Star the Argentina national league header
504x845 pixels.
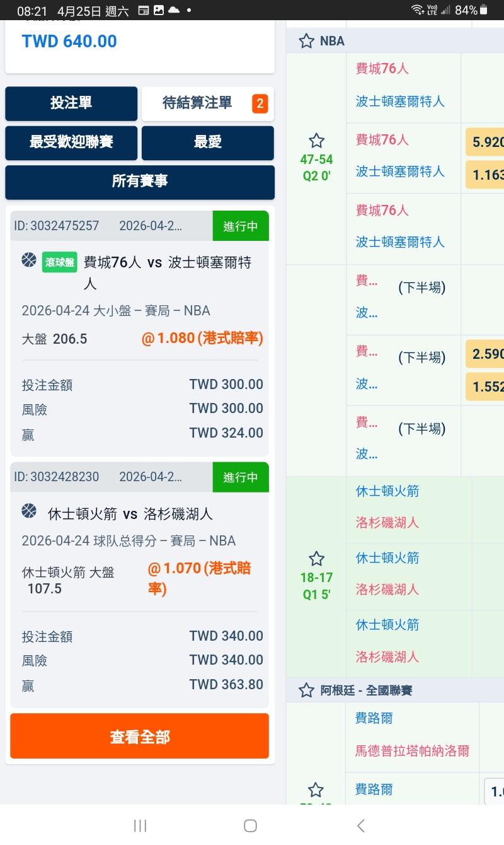(306, 691)
